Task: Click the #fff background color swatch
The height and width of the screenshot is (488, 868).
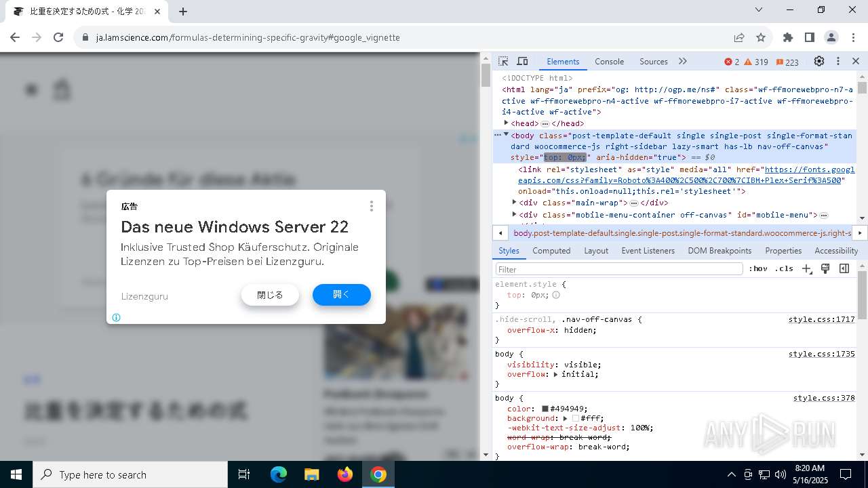Action: pyautogui.click(x=575, y=419)
